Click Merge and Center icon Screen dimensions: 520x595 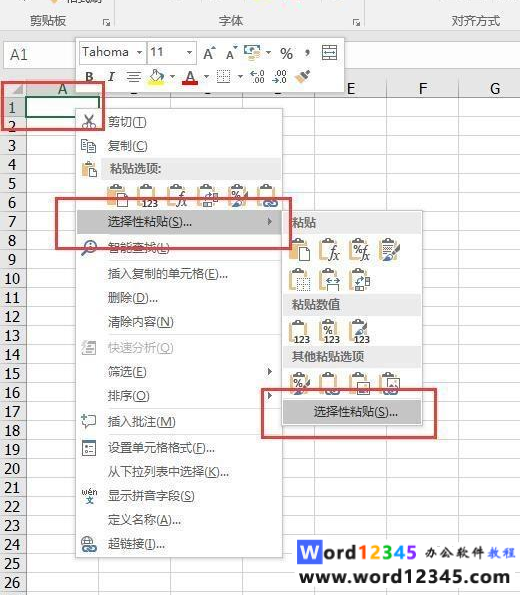click(x=329, y=52)
